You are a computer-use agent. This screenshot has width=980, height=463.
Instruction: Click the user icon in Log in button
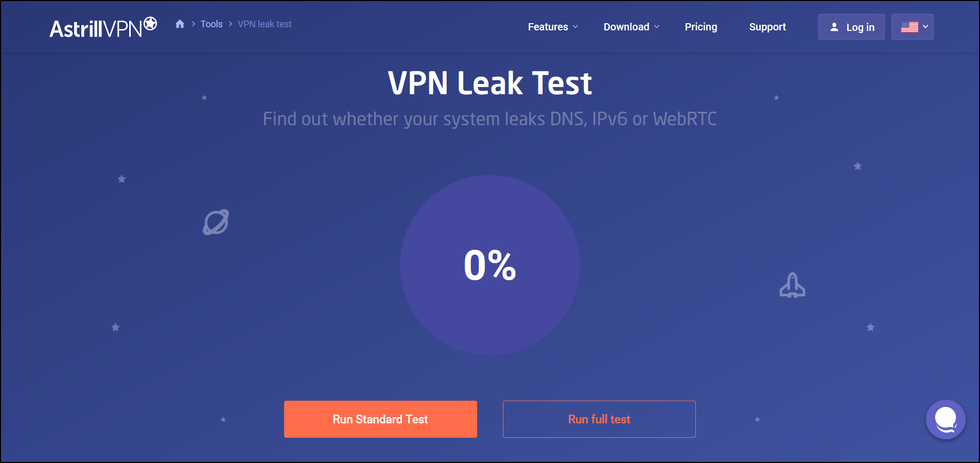834,27
